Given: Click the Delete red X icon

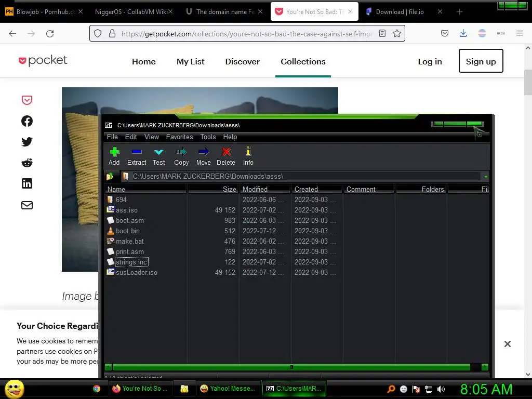Looking at the screenshot, I should click(226, 156).
